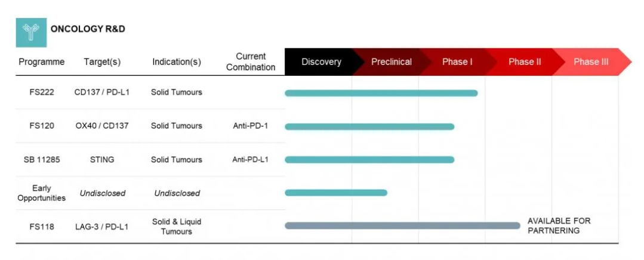Select the ONCOLOGY R&D heading

click(88, 29)
